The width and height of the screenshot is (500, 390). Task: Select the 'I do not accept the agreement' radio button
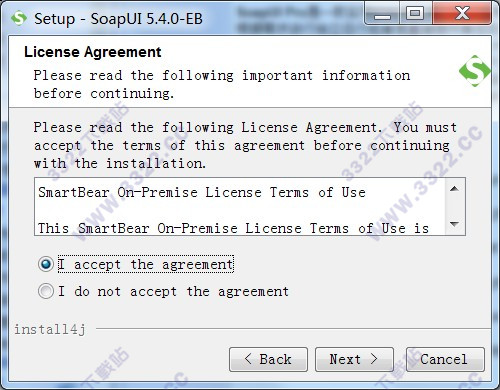point(46,291)
